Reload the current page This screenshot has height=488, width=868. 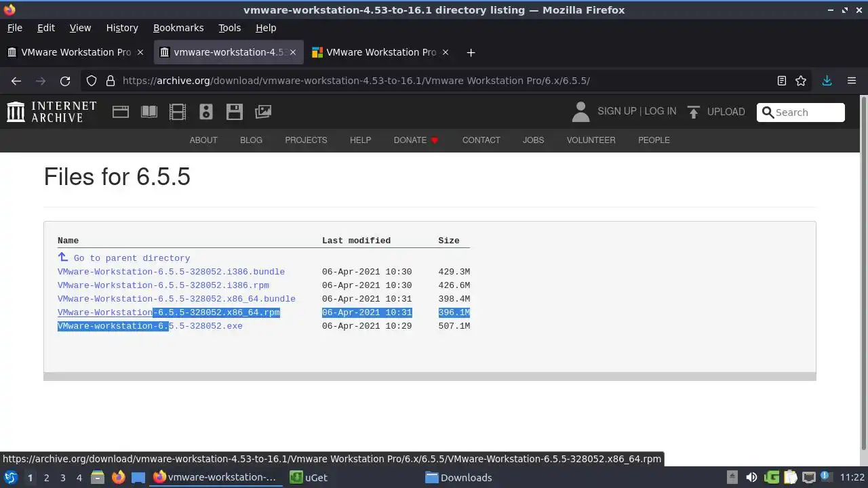pos(65,81)
